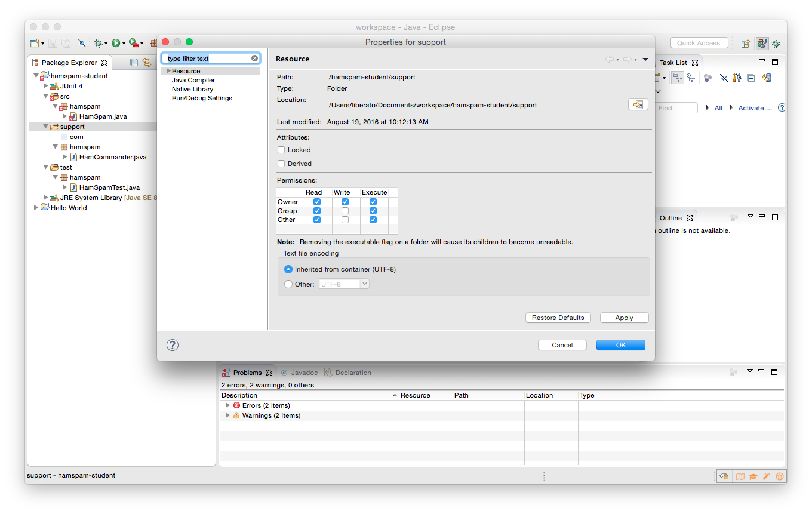Check the Derived attribute checkbox

tap(281, 164)
